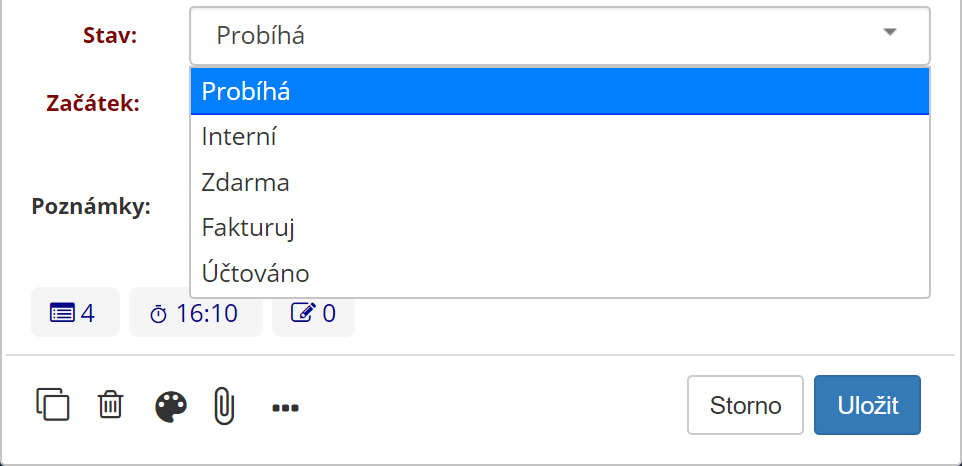Click the Stav field label
This screenshot has height=466, width=962.
pyautogui.click(x=110, y=36)
